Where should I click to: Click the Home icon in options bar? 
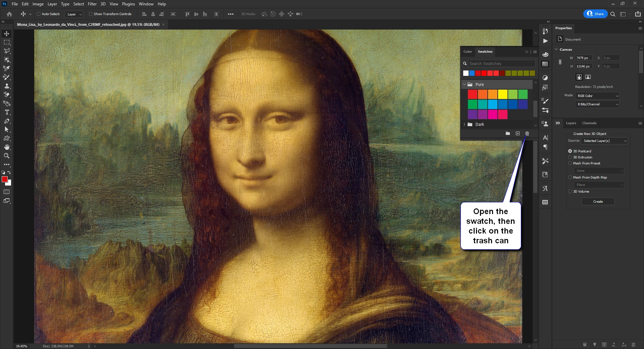point(9,14)
